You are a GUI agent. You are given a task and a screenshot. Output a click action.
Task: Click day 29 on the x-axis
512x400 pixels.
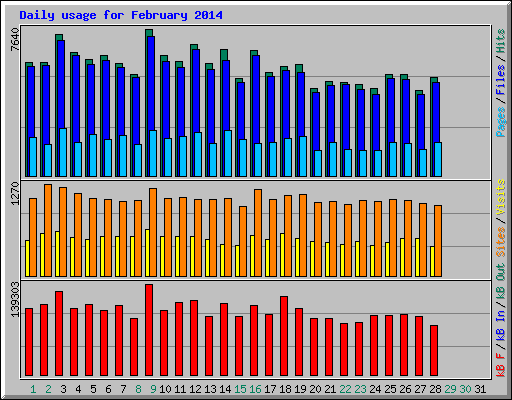click(450, 389)
